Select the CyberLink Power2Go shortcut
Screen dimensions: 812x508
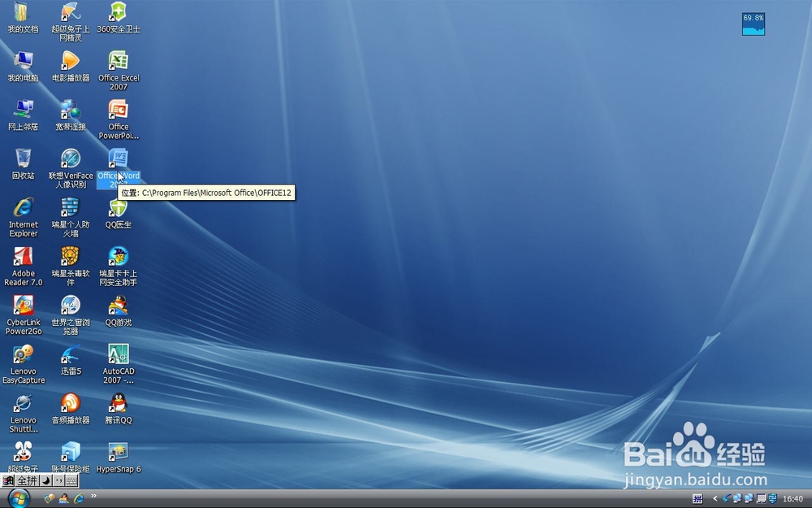(24, 315)
